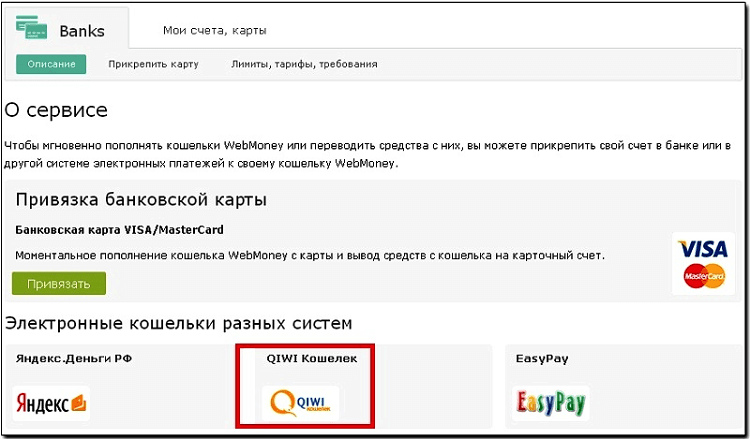The image size is (750, 439).
Task: Click the green Привязать button
Action: tap(59, 284)
